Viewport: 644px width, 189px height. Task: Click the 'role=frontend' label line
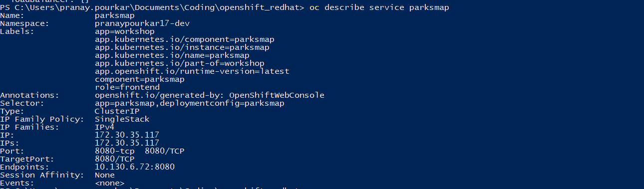[127, 87]
